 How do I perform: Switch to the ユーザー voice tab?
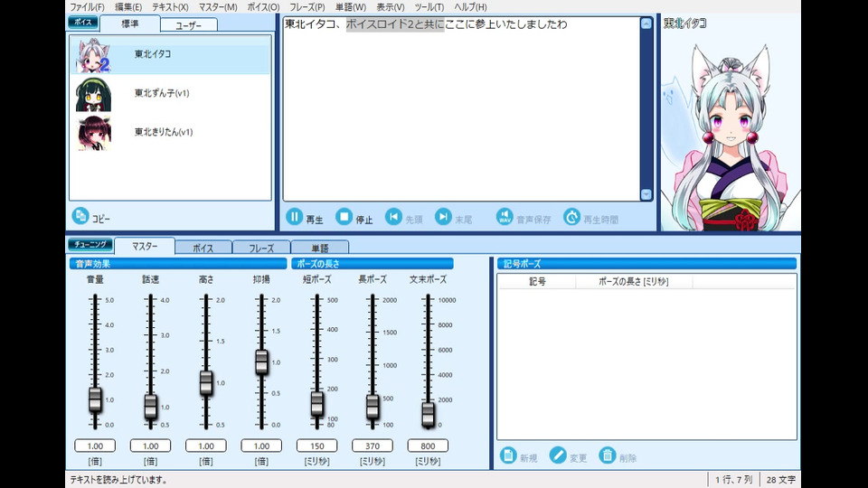(189, 25)
